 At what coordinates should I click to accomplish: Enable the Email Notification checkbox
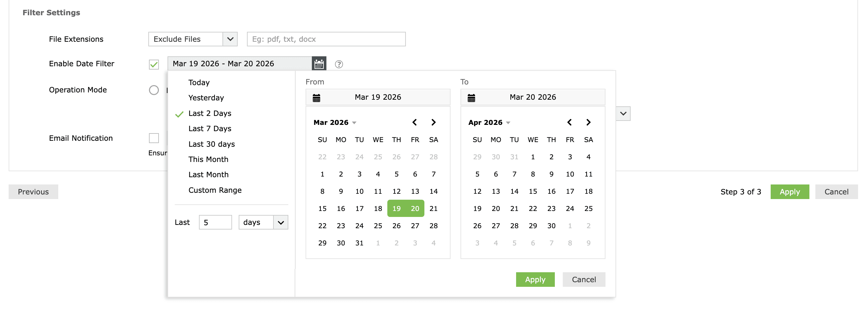154,138
